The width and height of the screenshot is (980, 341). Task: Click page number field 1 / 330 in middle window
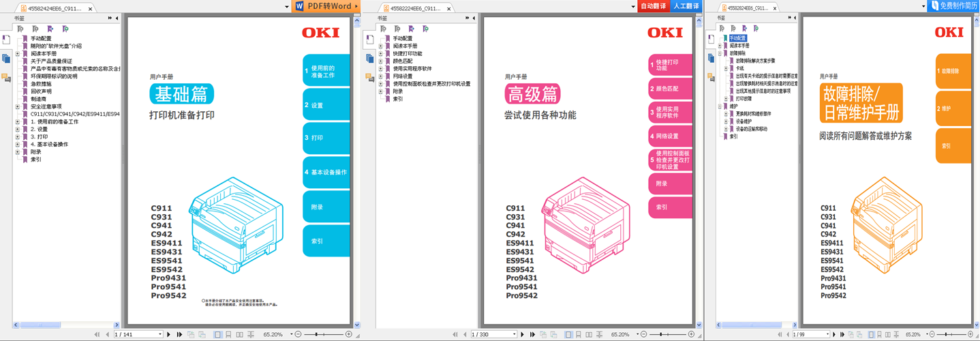pos(495,334)
